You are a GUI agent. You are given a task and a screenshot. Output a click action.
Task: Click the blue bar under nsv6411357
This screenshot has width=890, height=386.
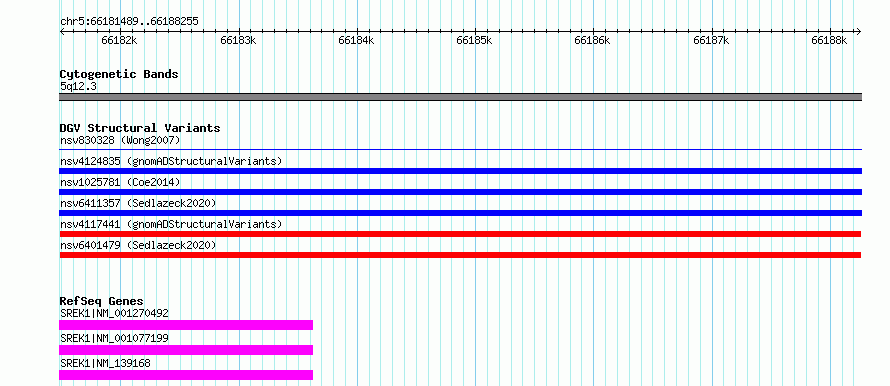point(460,213)
